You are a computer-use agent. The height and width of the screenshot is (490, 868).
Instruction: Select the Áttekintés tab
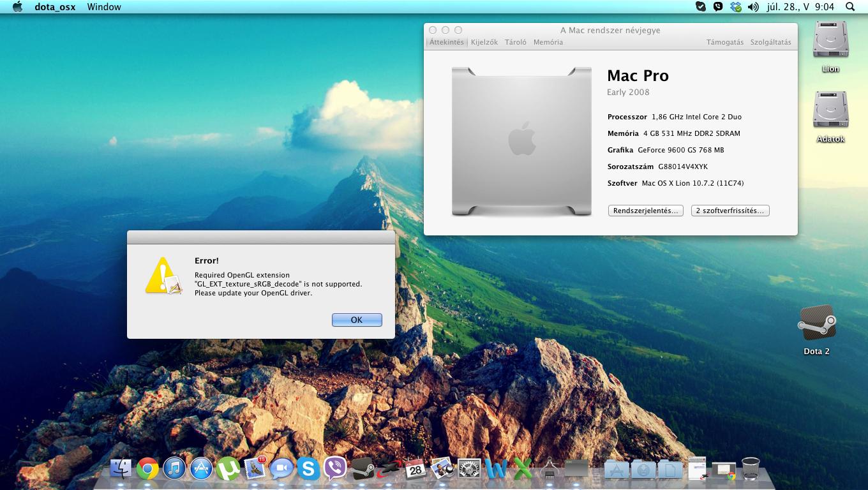(x=447, y=42)
